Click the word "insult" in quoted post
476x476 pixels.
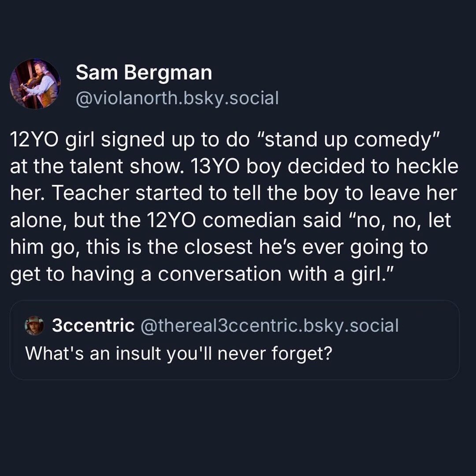[x=140, y=353]
